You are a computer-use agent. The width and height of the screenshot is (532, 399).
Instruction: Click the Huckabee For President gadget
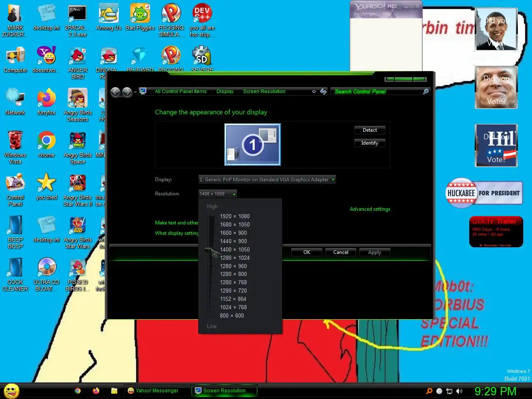pyautogui.click(x=484, y=193)
